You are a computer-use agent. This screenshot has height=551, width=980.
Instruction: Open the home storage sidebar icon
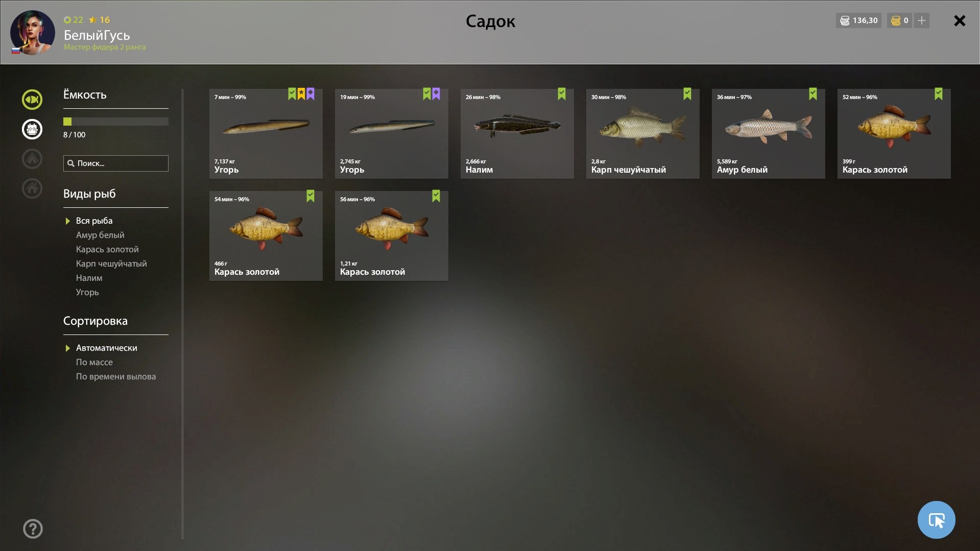[32, 188]
